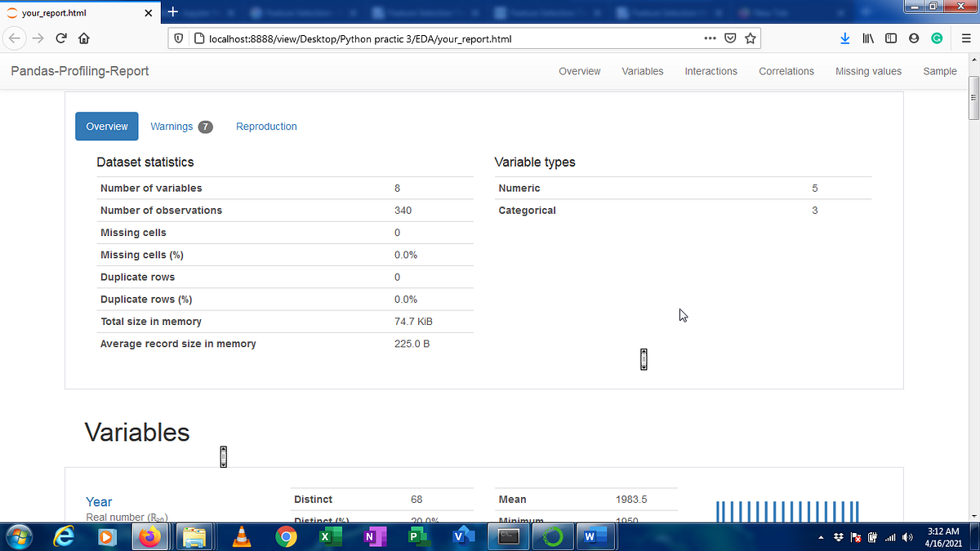Screen dimensions: 980x551
Task: Click the Year variable link
Action: pos(98,501)
